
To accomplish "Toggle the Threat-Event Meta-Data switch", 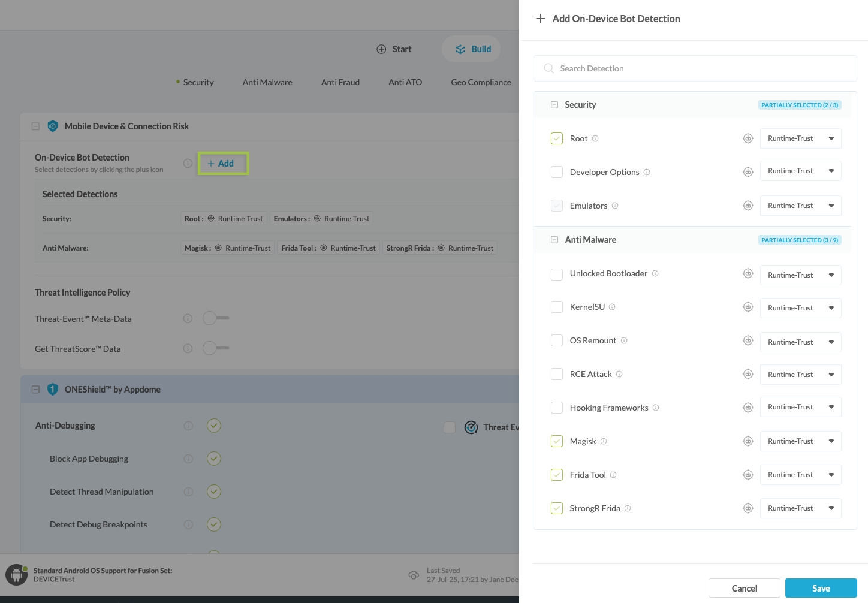I will (x=216, y=318).
